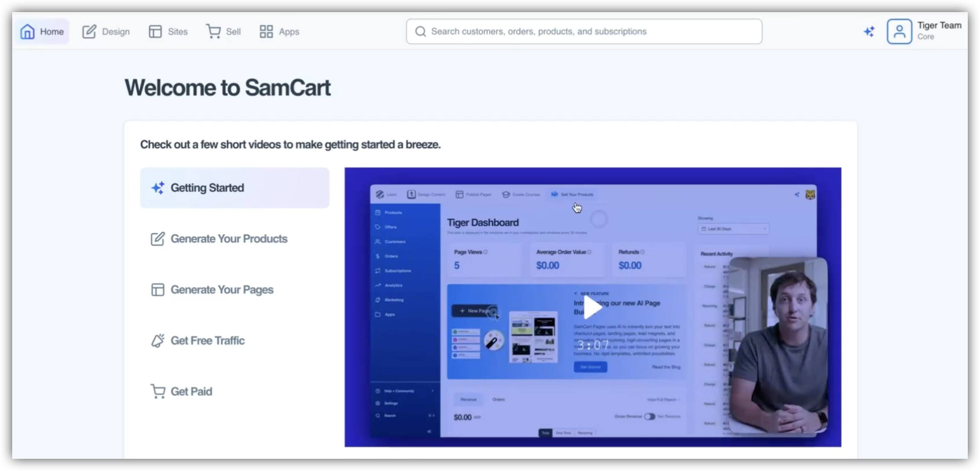Click into the customers search field
Image resolution: width=980 pixels, height=471 pixels.
point(587,32)
